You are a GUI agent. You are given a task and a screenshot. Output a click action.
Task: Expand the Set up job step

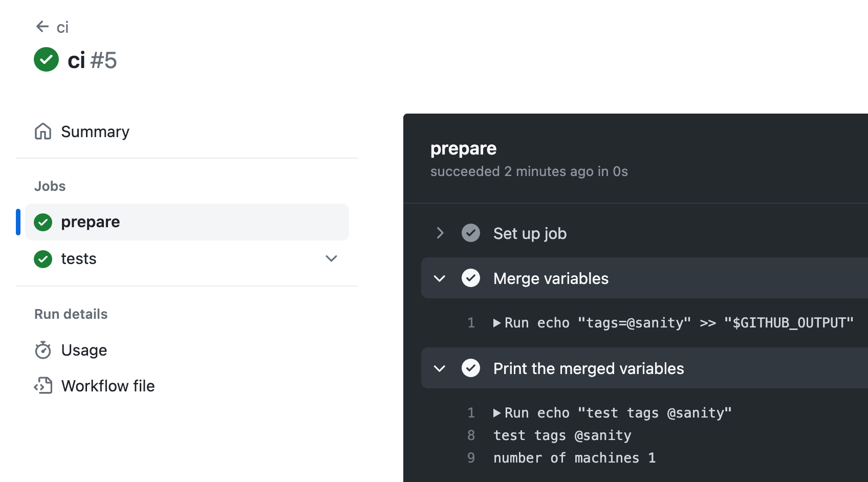point(440,233)
